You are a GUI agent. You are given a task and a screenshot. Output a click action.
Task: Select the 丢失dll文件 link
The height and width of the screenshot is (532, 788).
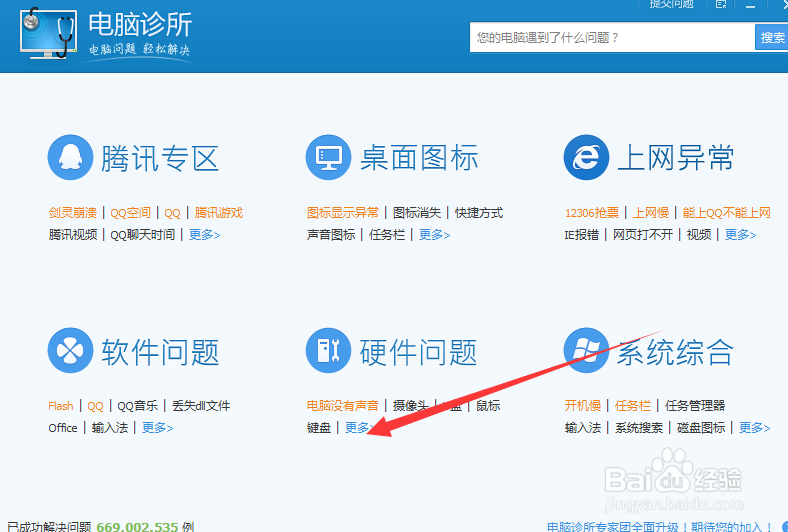pyautogui.click(x=201, y=406)
